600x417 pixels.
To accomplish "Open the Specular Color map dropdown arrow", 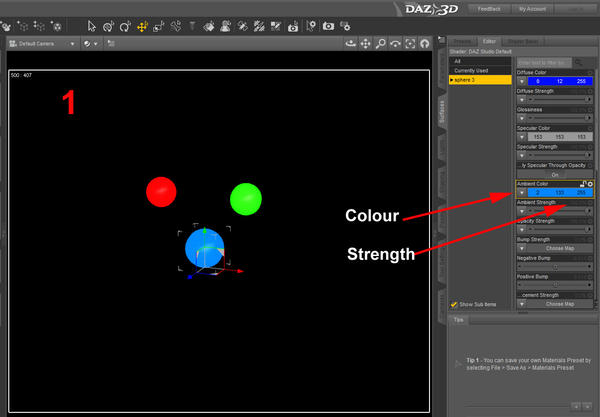I will tap(522, 137).
